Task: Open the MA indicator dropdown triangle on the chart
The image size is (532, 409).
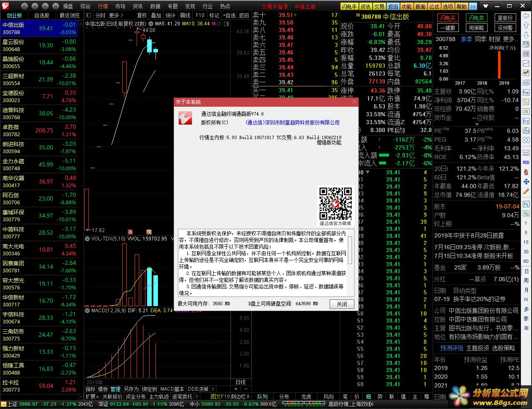Action: click(151, 24)
